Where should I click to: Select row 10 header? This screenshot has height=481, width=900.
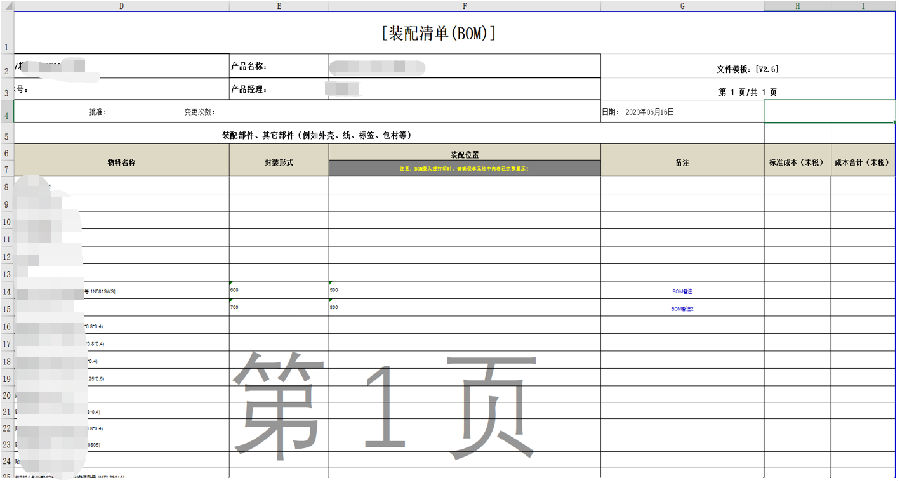pos(6,222)
